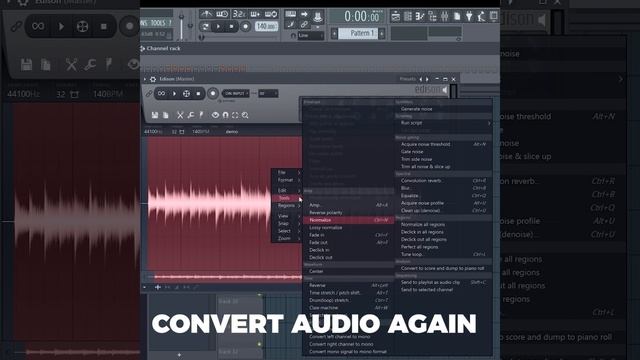
Task: Click the step sequencer grid icon in FL toolbar
Action: click(x=408, y=16)
